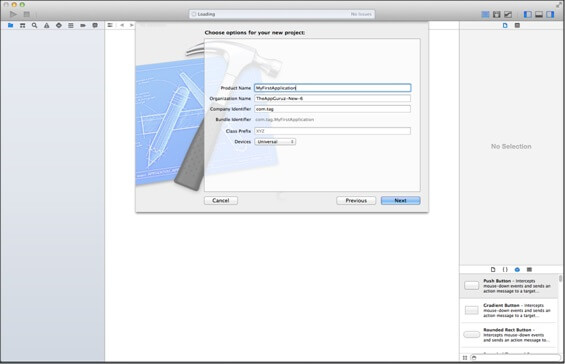Screen dimensions: 565x364
Task: Show the Media library
Action: tap(529, 270)
